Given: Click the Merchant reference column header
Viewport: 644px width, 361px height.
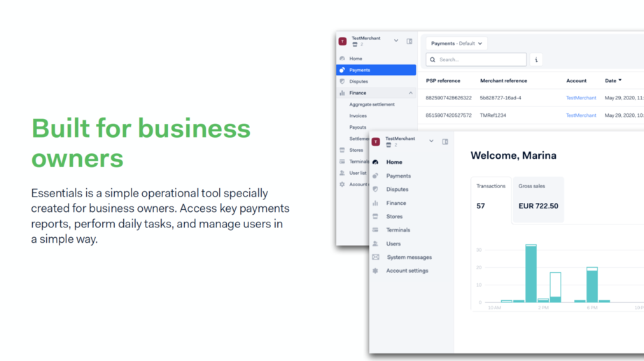Looking at the screenshot, I should (x=503, y=80).
